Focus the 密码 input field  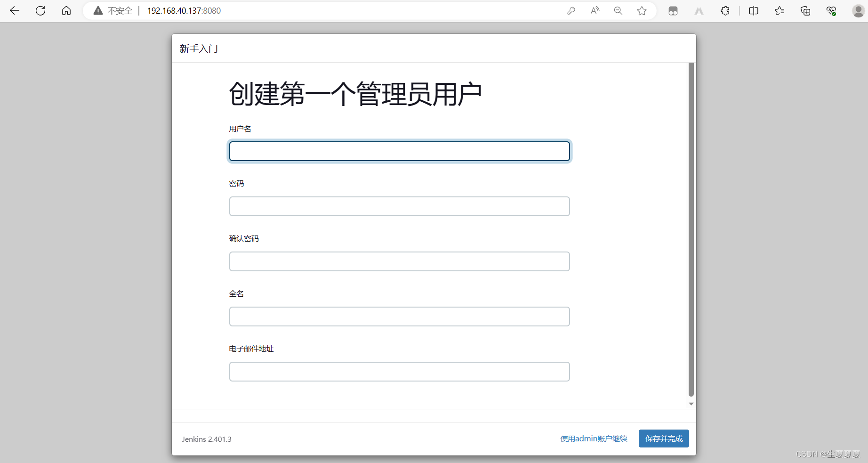click(400, 206)
